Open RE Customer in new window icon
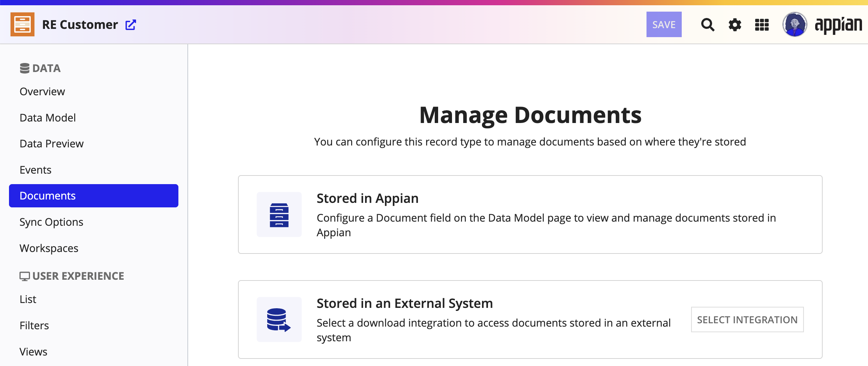This screenshot has height=366, width=868. (130, 25)
